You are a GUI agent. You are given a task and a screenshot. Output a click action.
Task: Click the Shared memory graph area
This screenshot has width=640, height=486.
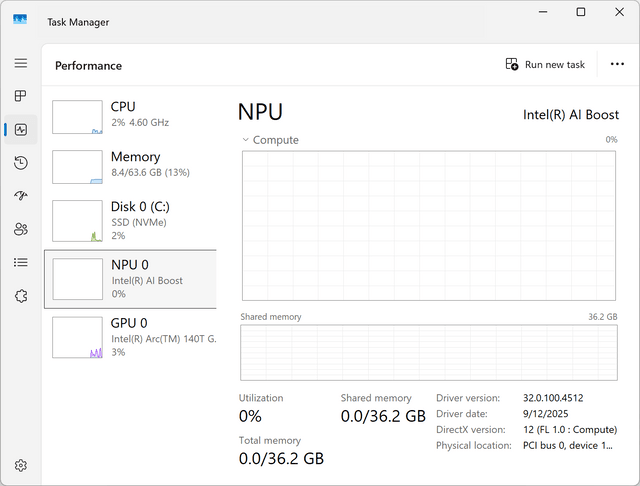coord(429,353)
